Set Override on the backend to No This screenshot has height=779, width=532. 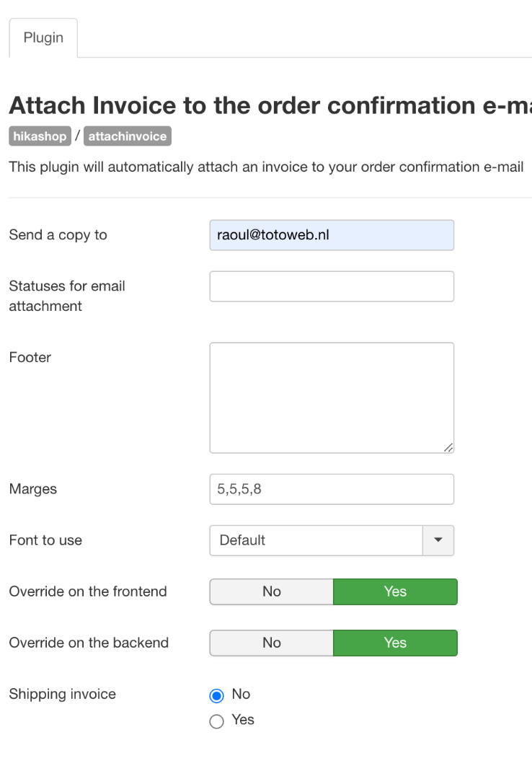(272, 643)
